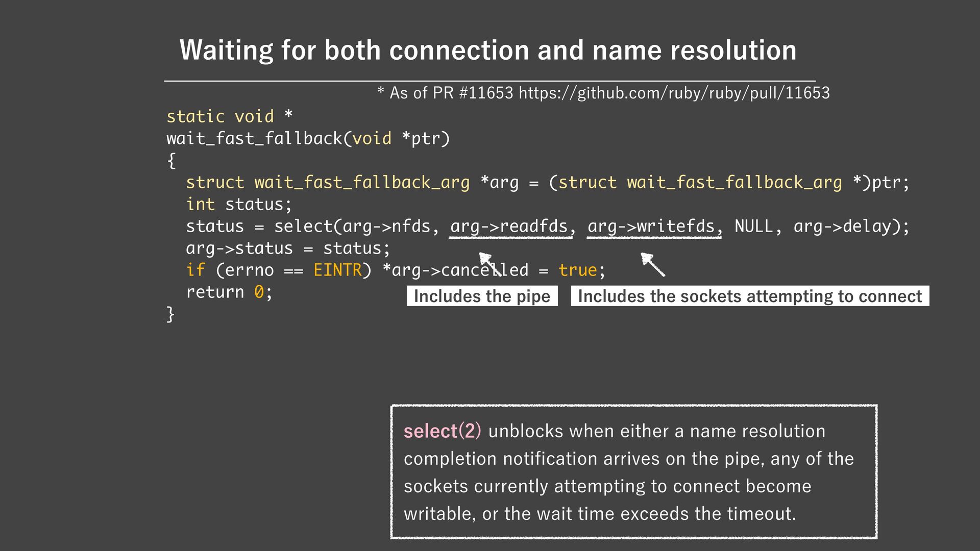Click 'Includes the sockets attempting to connect' label

749,296
